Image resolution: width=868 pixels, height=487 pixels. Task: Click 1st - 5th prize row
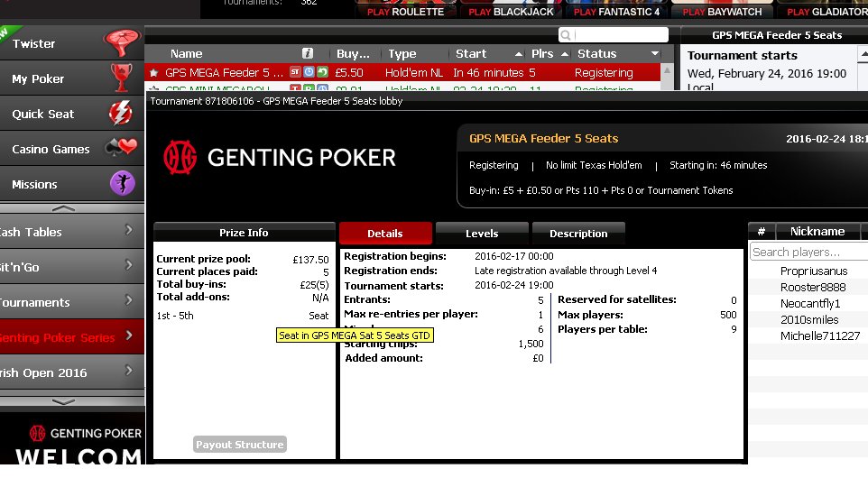click(243, 316)
